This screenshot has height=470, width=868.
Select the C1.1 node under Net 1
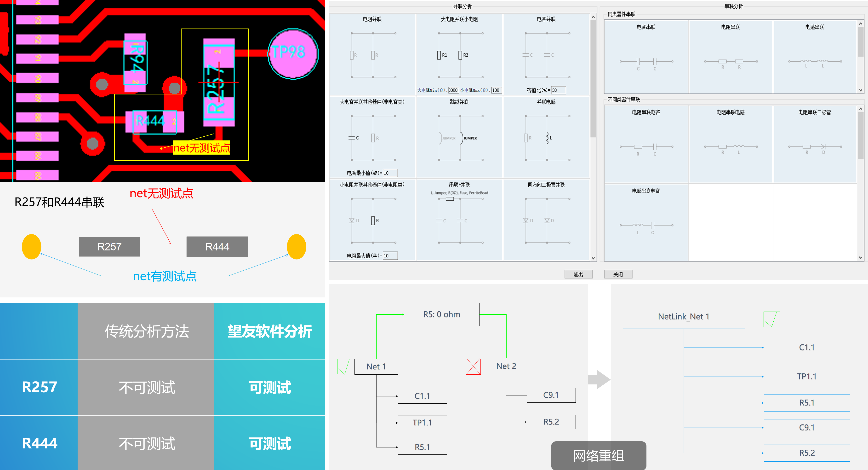click(422, 396)
